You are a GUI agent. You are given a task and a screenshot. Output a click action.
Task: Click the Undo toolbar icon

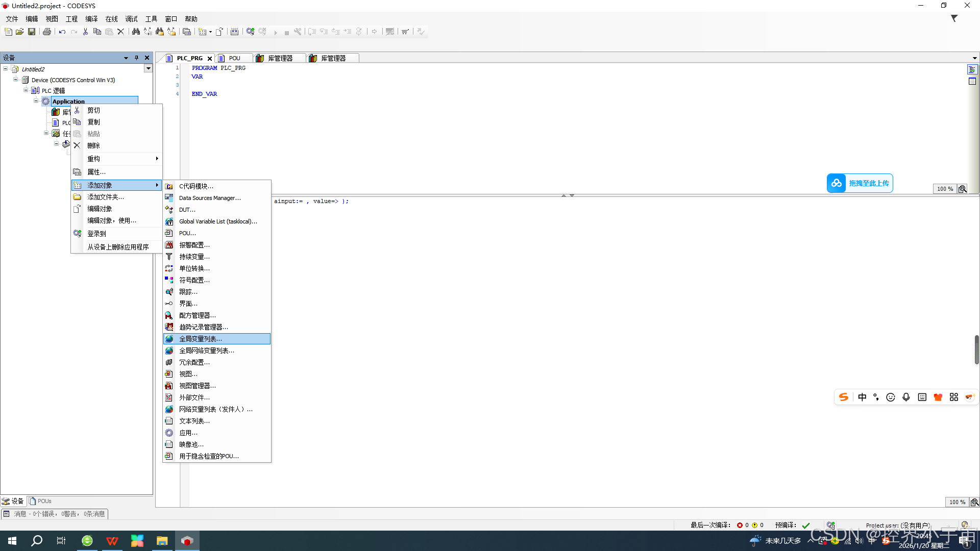[x=62, y=32]
